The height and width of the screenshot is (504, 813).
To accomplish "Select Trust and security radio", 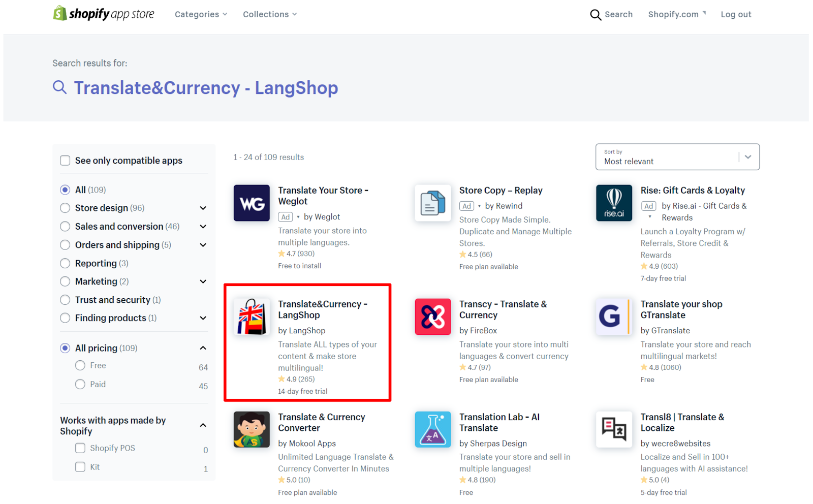I will click(x=65, y=300).
